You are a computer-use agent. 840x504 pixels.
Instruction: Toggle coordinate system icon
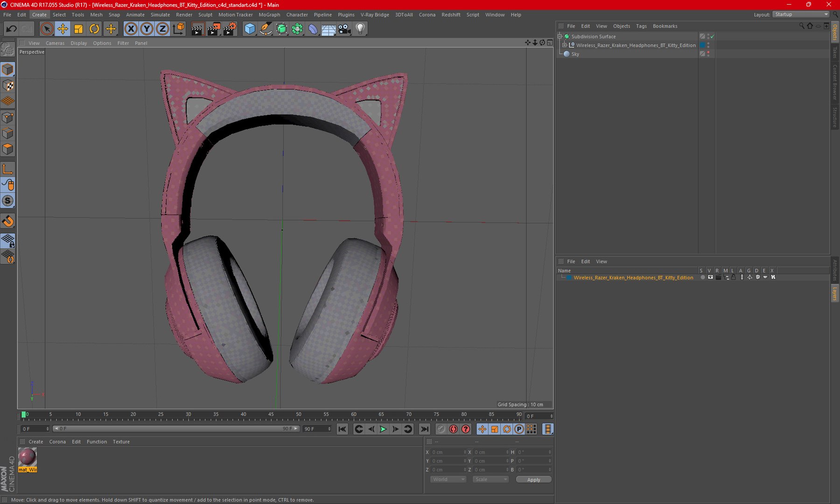click(178, 29)
